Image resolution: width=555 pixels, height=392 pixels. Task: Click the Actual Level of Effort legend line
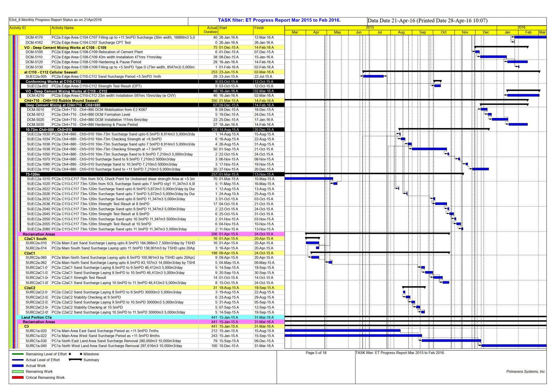pos(17,360)
